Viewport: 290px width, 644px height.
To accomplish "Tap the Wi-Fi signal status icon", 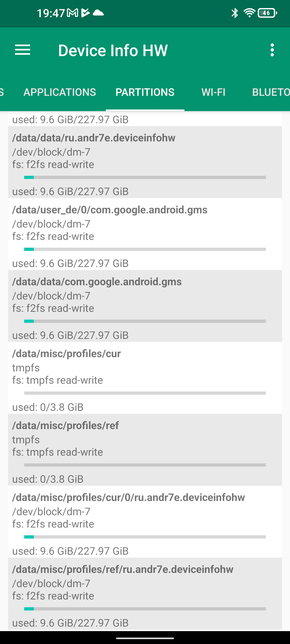I will [x=249, y=13].
